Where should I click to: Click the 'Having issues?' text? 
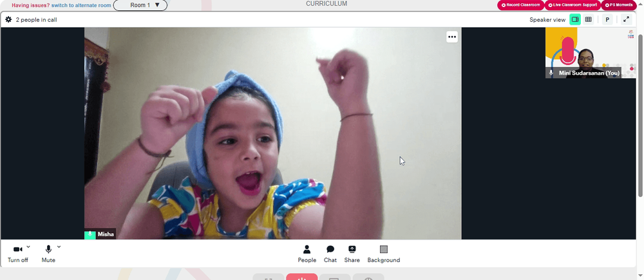[x=30, y=5]
